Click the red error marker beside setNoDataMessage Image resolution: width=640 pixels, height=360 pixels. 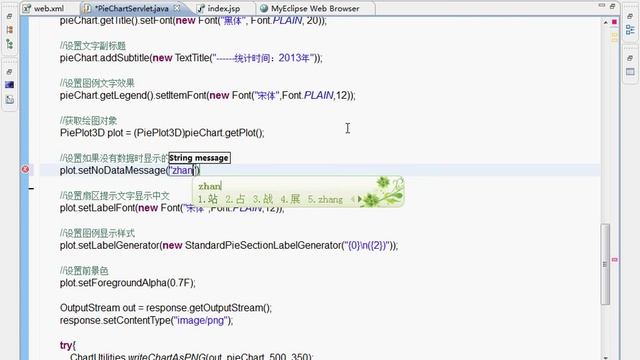pos(25,169)
